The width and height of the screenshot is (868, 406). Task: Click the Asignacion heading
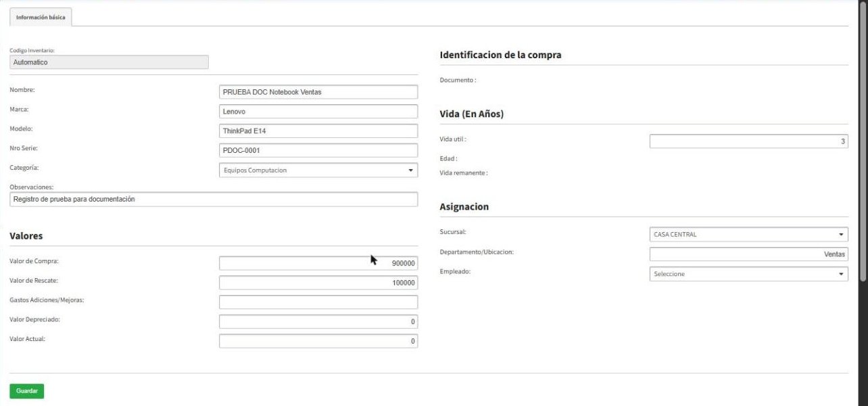[464, 207]
